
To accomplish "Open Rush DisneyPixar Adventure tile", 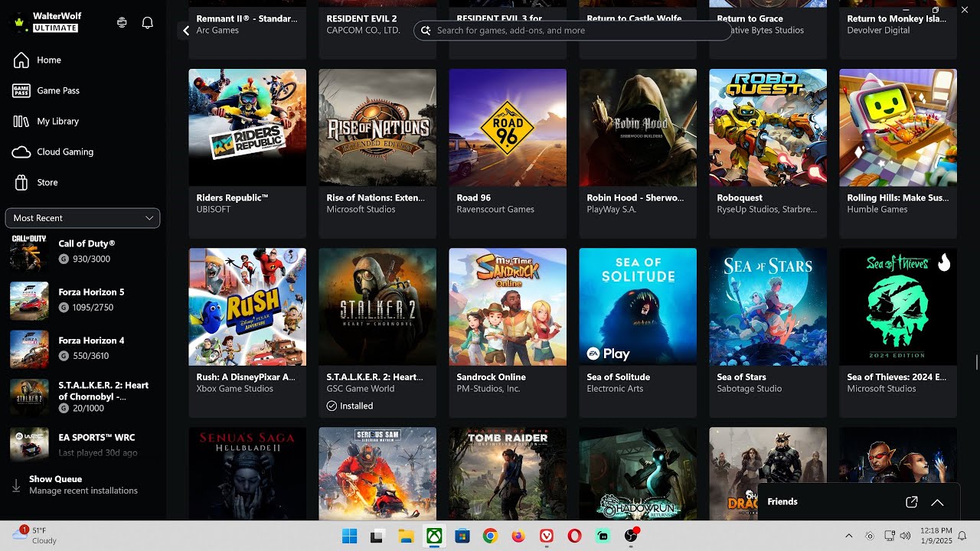I will (247, 332).
